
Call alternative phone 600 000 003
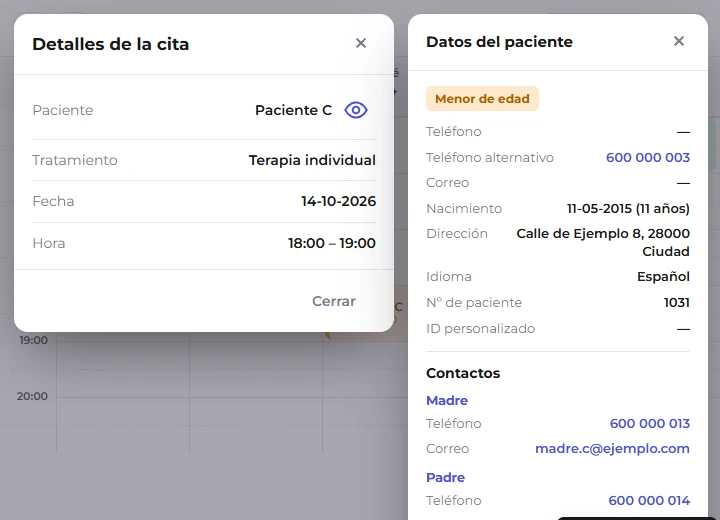tap(648, 158)
